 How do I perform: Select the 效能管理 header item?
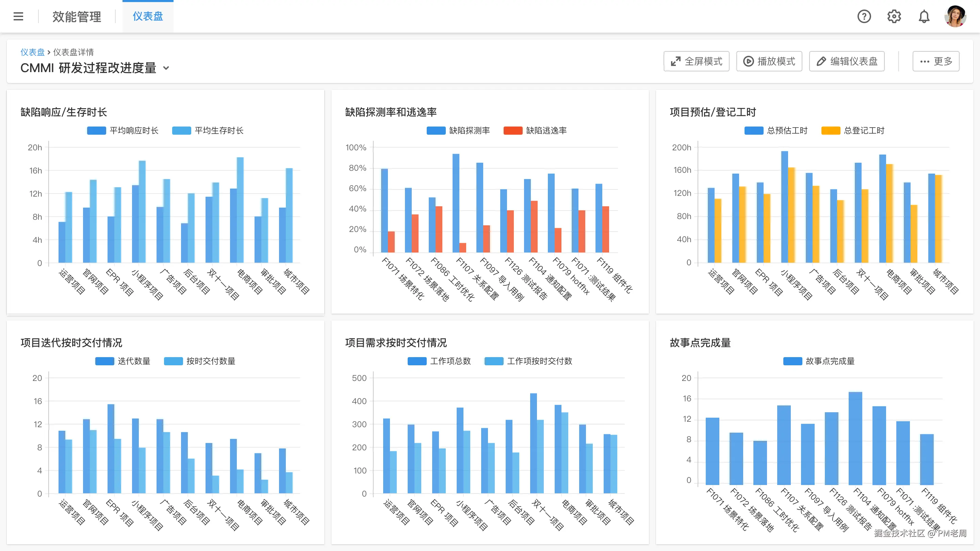click(77, 16)
